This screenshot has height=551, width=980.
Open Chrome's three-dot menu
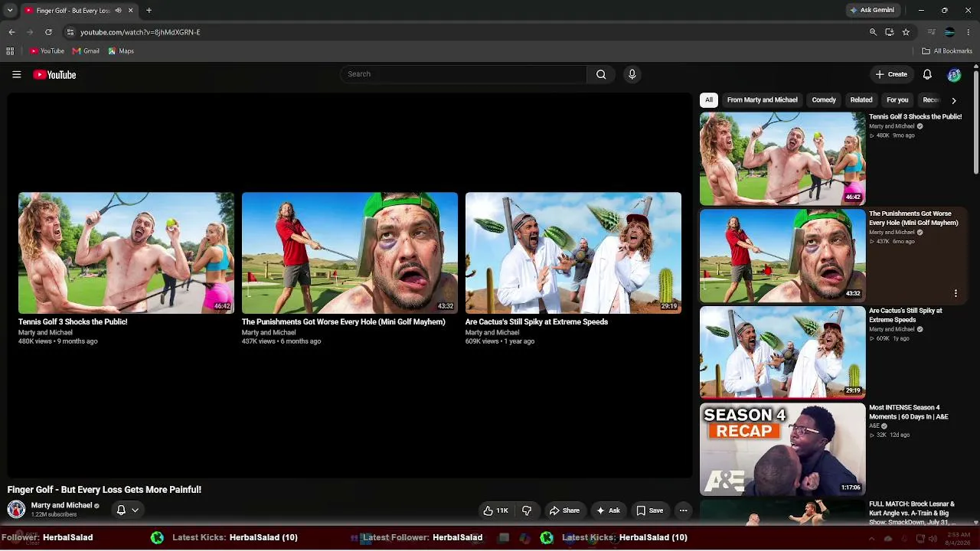click(x=969, y=32)
